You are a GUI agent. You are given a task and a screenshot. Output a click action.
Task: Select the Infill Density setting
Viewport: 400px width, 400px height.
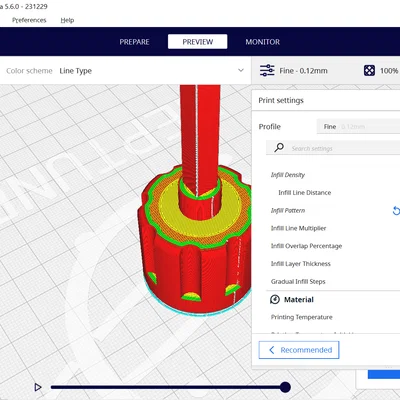point(288,175)
